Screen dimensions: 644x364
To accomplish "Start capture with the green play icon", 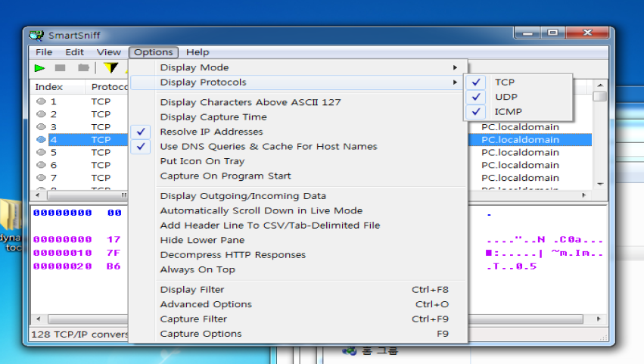I will pyautogui.click(x=39, y=68).
